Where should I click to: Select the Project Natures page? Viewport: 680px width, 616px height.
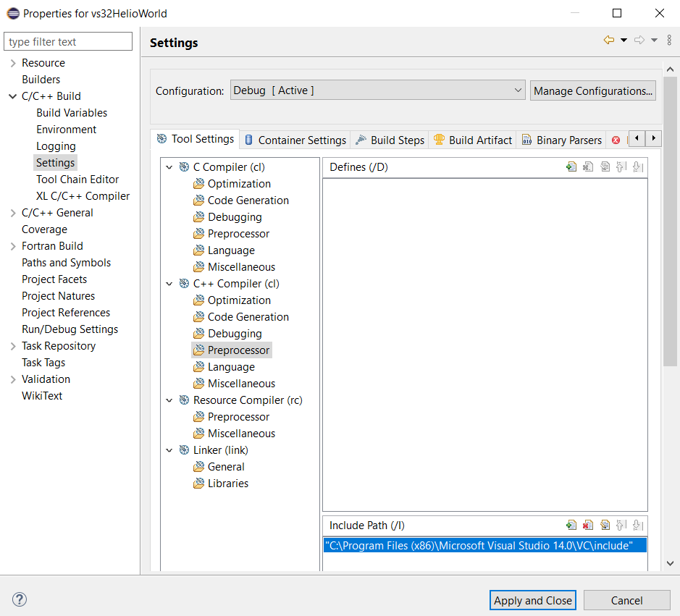pyautogui.click(x=58, y=296)
